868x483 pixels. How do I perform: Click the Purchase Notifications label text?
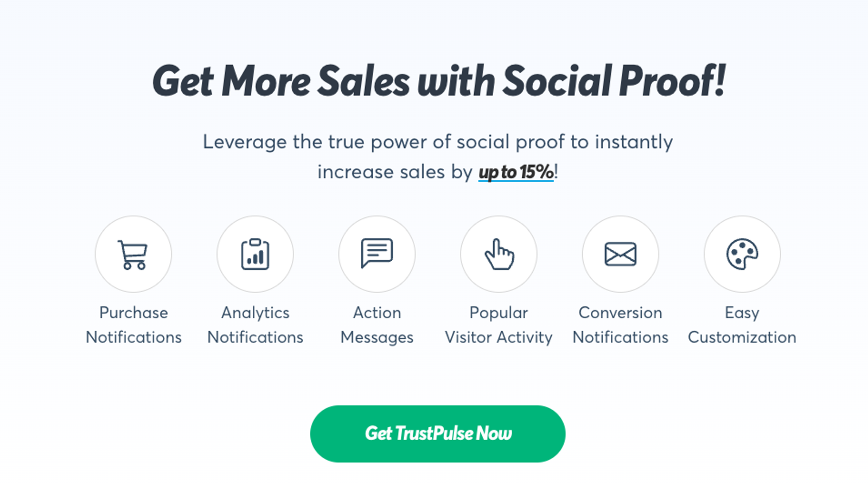click(133, 325)
